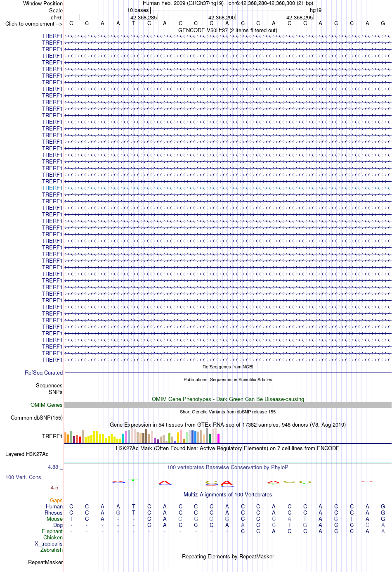The width and height of the screenshot is (392, 572).
Task: Open 'Multiz Alignments of 100 Vertebrates' title
Action: [x=228, y=494]
